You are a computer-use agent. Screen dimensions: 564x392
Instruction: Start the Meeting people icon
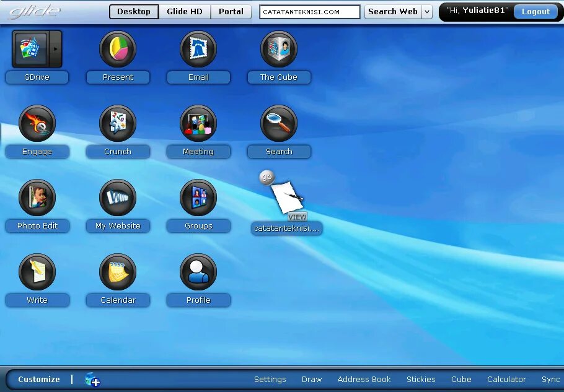tap(198, 123)
